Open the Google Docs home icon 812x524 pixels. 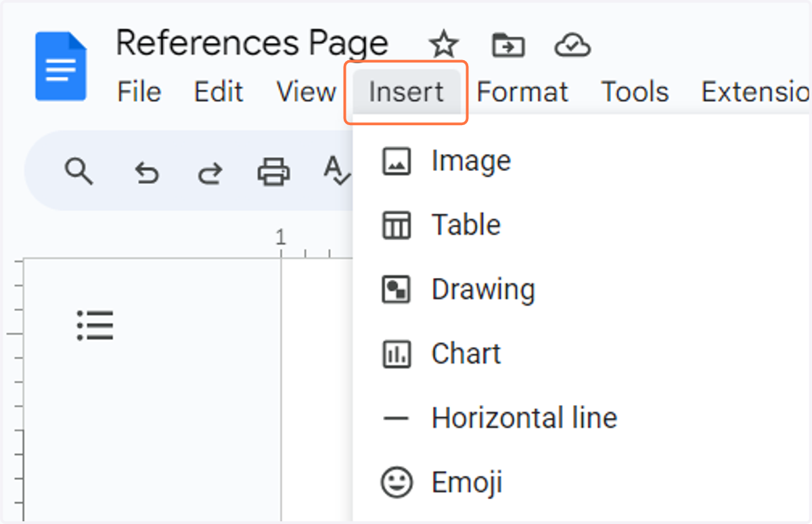click(x=61, y=66)
